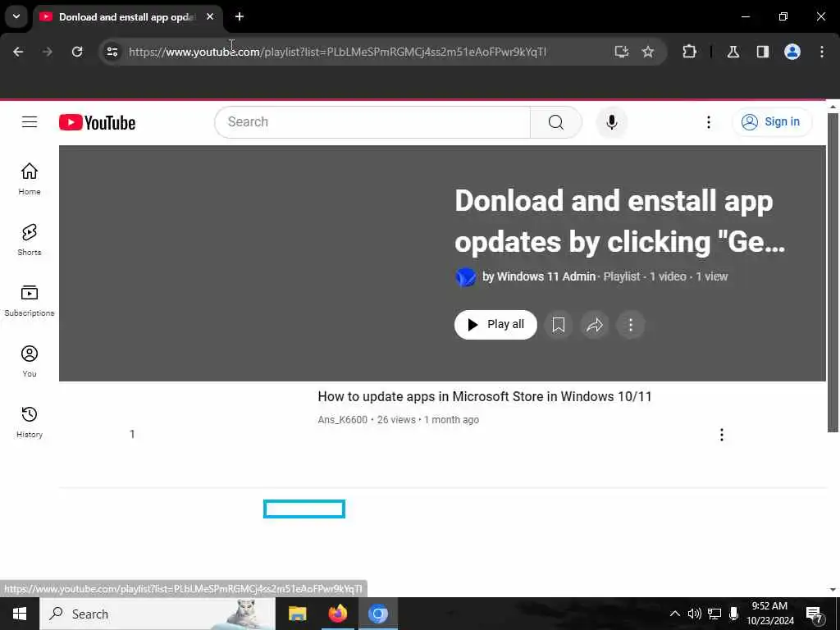Click the taskbar Search box

[157, 614]
